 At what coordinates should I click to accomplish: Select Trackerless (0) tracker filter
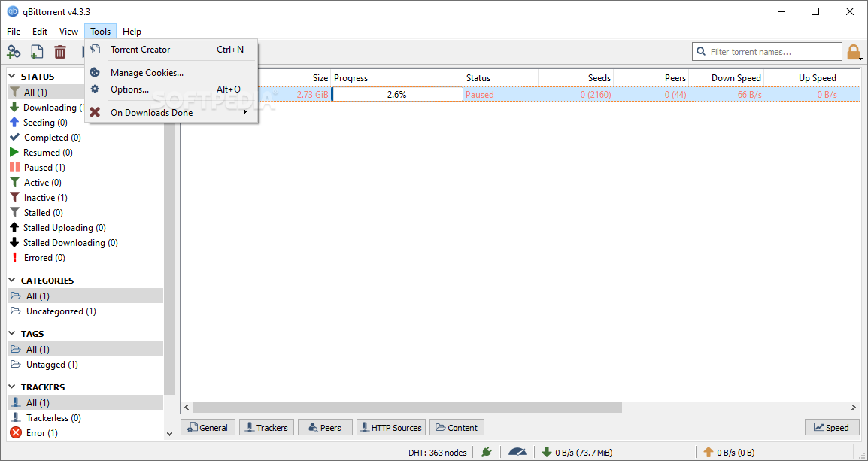(85, 418)
